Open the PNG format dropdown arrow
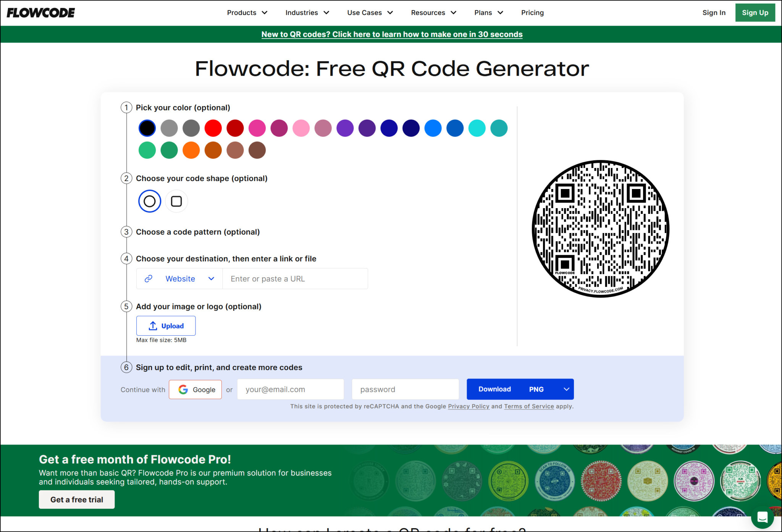Image resolution: width=782 pixels, height=532 pixels. coord(566,389)
